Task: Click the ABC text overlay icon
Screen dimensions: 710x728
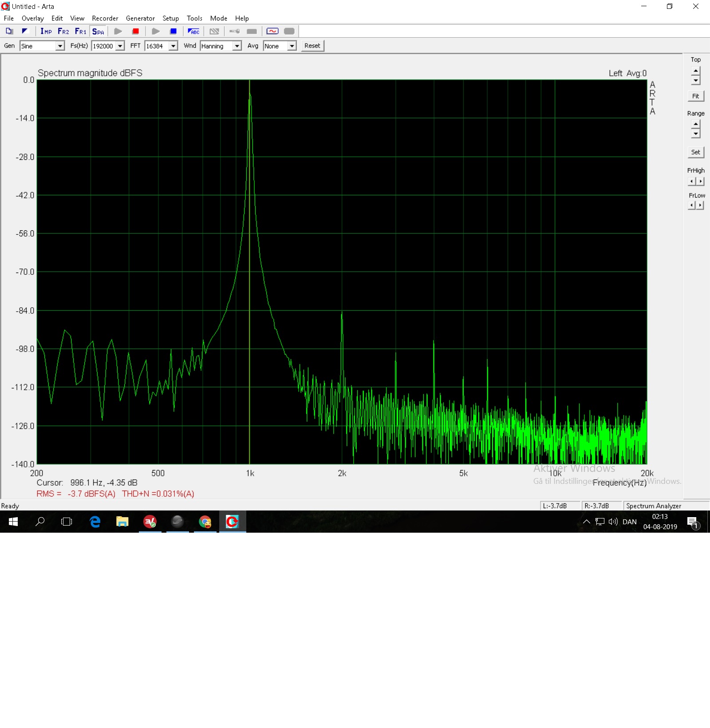Action: pos(193,31)
